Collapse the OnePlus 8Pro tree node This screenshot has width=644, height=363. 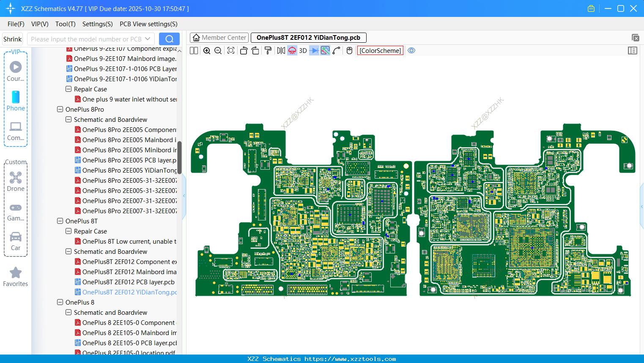[x=60, y=109]
